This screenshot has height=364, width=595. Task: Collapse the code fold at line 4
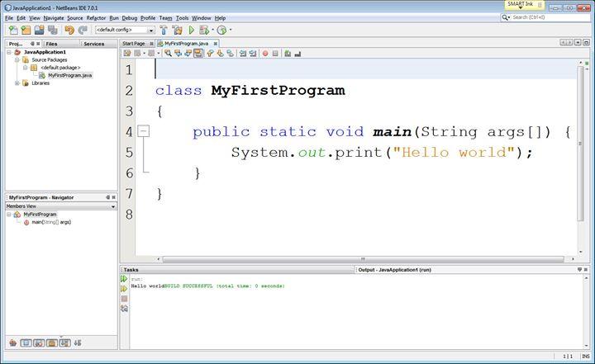point(144,131)
